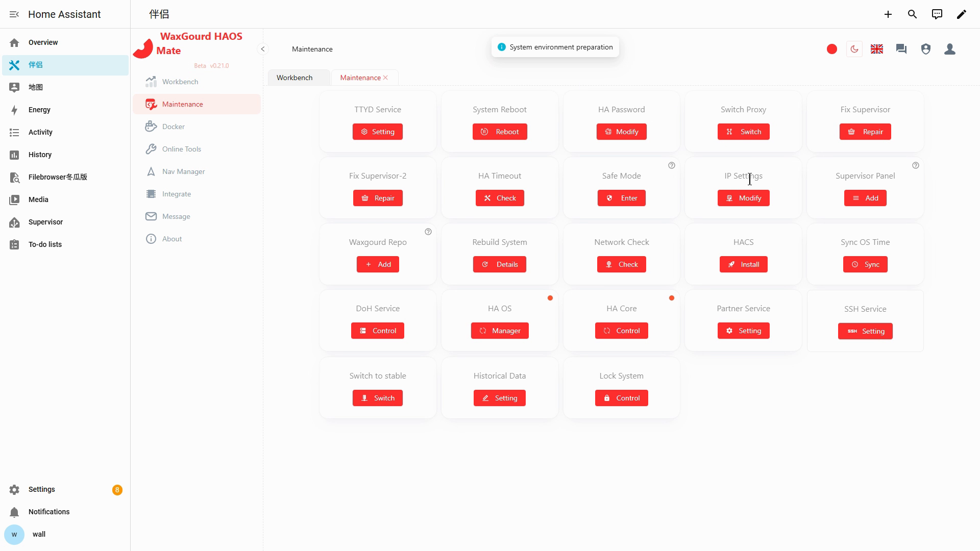Open Integrate menu entry
Image resolution: width=980 pixels, height=551 pixels.
click(197, 194)
